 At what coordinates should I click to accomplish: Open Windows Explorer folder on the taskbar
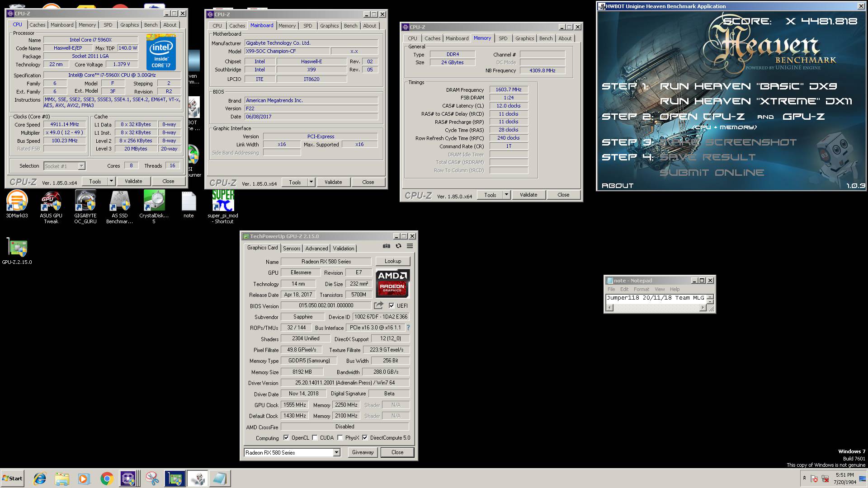click(62, 479)
